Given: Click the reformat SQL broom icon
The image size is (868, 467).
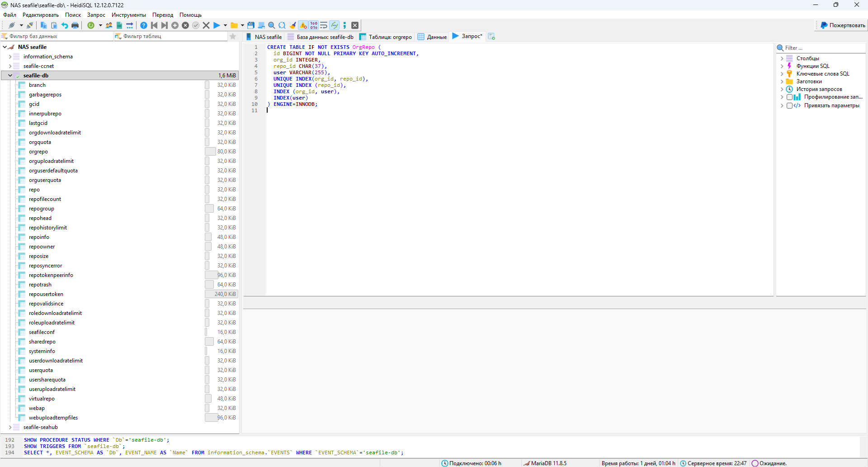Looking at the screenshot, I should [x=292, y=25].
